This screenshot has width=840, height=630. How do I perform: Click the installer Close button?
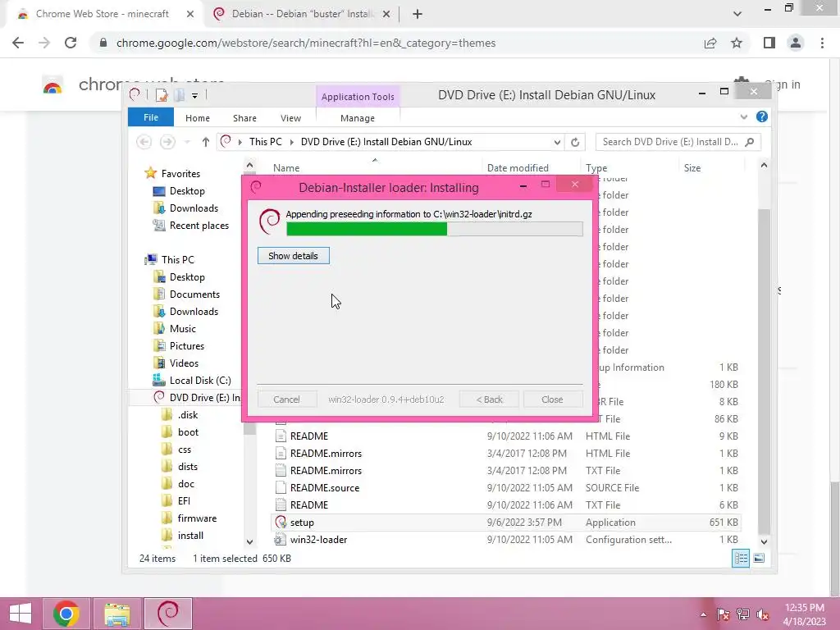552,399
